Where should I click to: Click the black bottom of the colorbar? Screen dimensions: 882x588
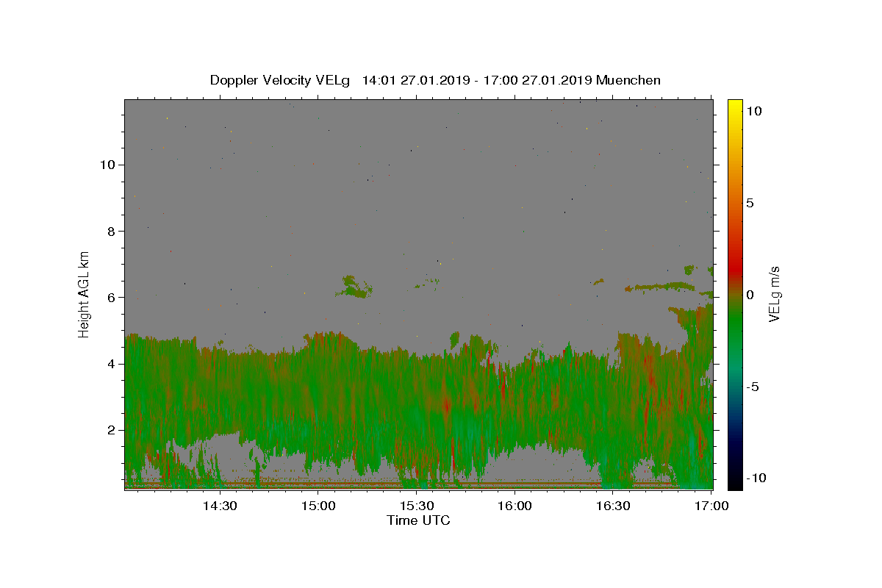click(734, 482)
